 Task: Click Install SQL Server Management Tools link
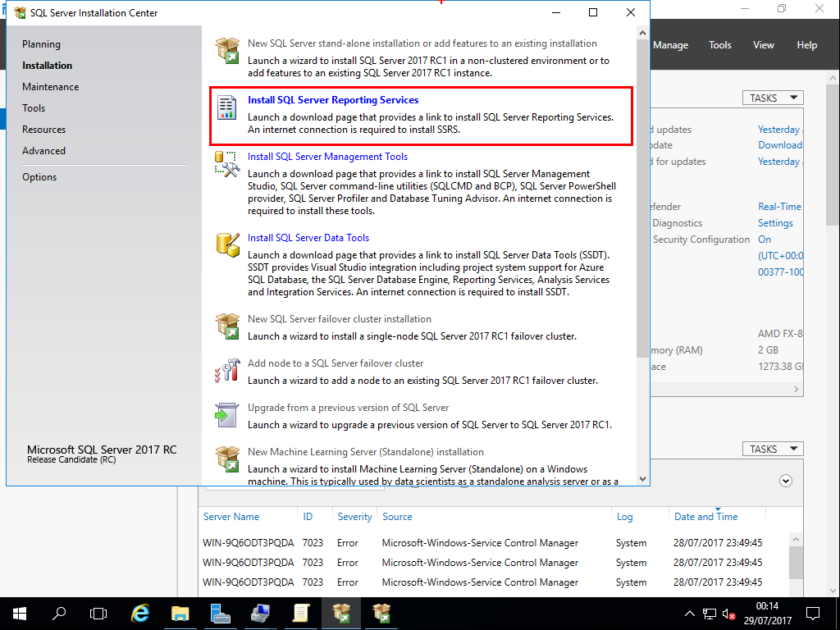coord(327,157)
